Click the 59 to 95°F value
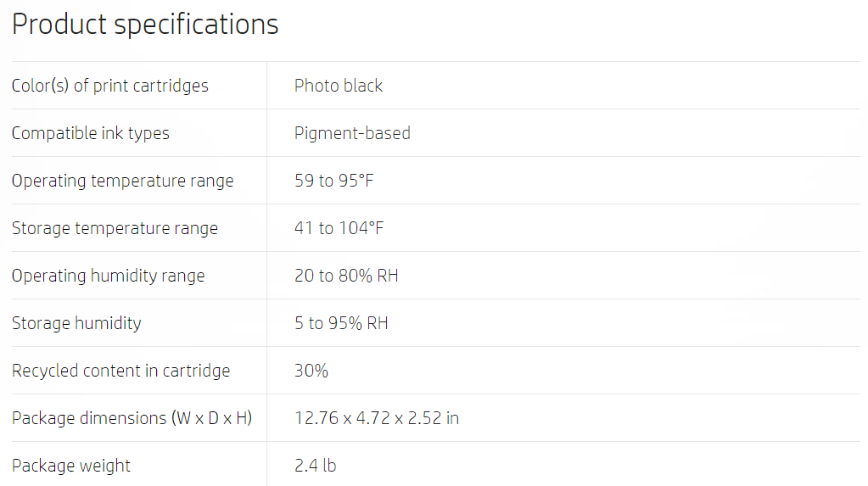The image size is (868, 486). 334,181
